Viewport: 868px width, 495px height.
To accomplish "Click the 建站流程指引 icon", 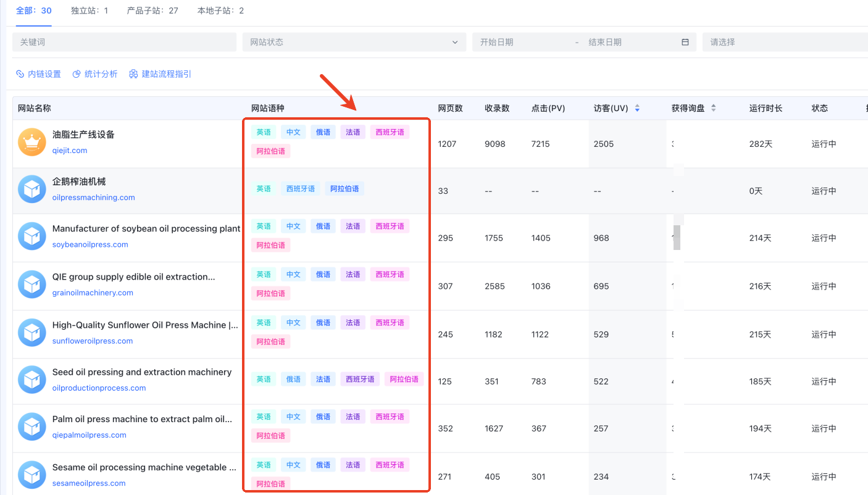I will 133,74.
